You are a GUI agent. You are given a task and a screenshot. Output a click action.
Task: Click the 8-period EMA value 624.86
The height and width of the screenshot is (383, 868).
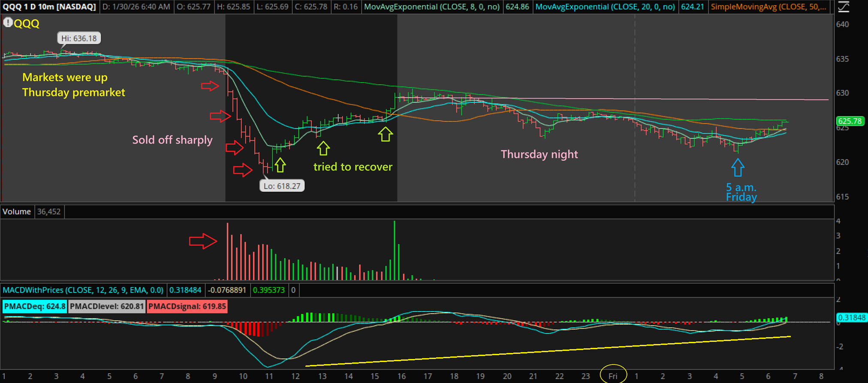click(x=517, y=7)
